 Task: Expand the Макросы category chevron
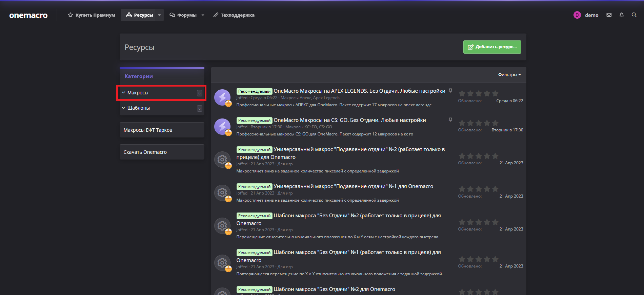(x=123, y=93)
